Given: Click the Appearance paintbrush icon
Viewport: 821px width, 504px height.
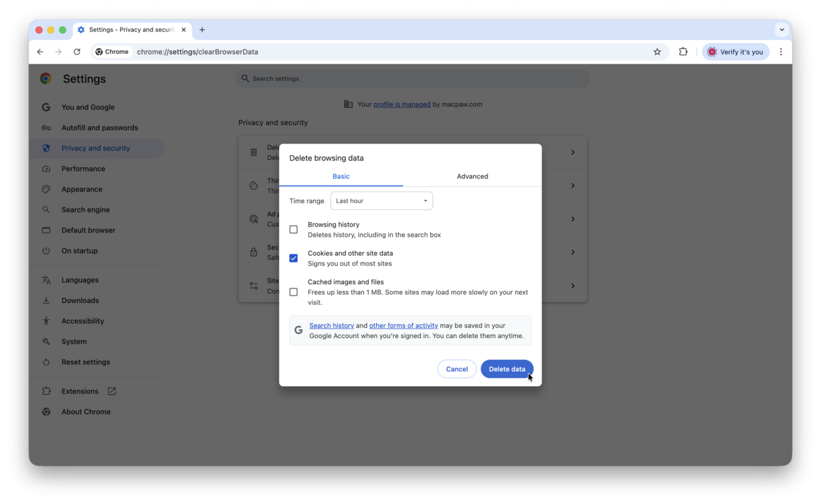Looking at the screenshot, I should point(46,189).
